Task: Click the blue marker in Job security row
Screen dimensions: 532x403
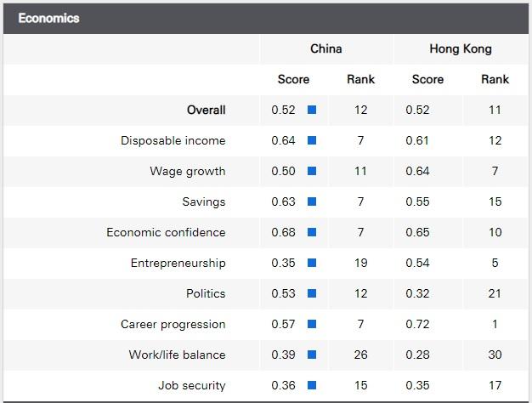Action: (x=312, y=385)
